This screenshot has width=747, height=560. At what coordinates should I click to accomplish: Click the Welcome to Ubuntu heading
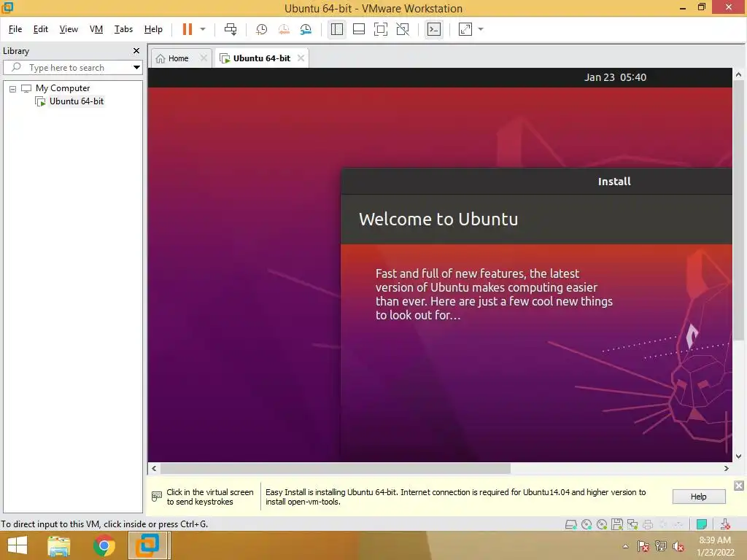click(x=438, y=219)
